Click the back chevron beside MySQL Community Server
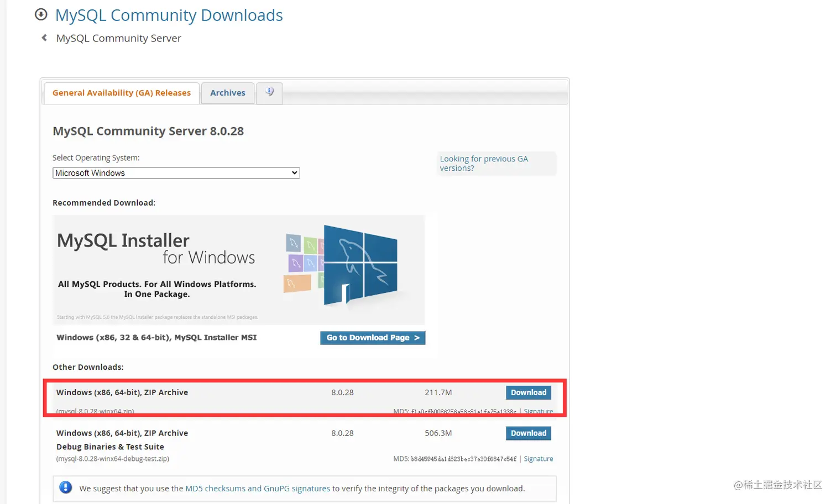 click(x=44, y=38)
